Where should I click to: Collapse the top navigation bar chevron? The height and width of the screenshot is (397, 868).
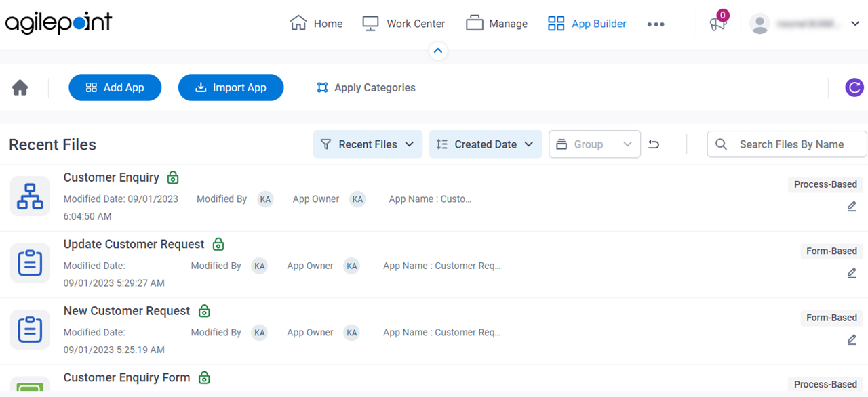438,51
